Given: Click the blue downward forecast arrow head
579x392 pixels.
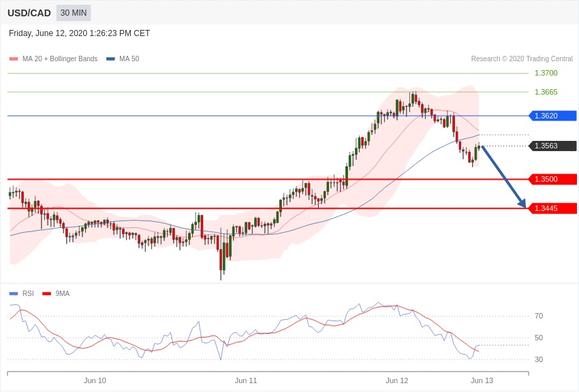Looking at the screenshot, I should [x=522, y=203].
